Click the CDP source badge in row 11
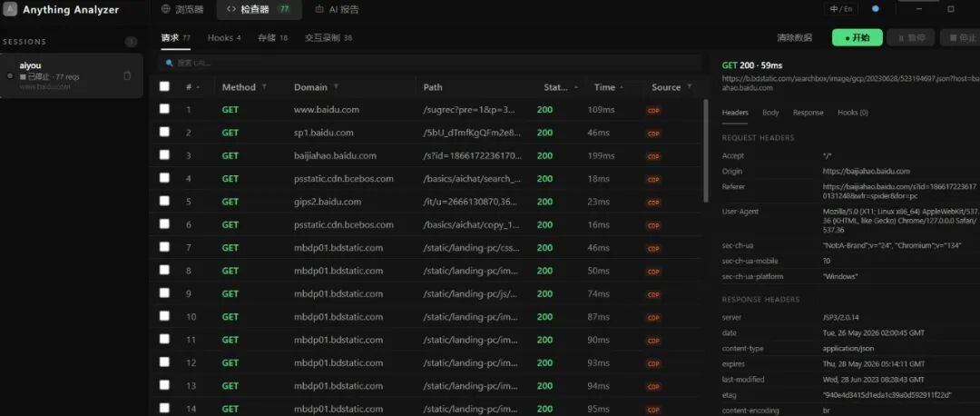The height and width of the screenshot is (416, 980). (x=653, y=341)
